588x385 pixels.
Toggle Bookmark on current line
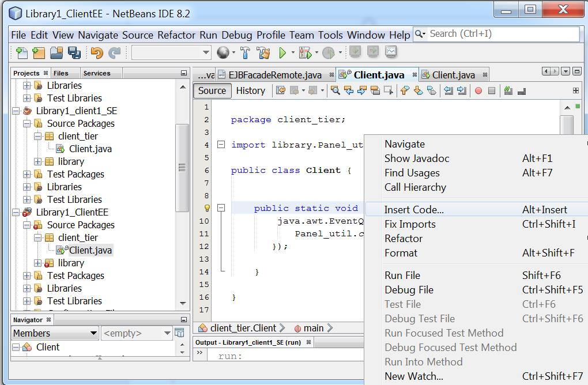(432, 90)
